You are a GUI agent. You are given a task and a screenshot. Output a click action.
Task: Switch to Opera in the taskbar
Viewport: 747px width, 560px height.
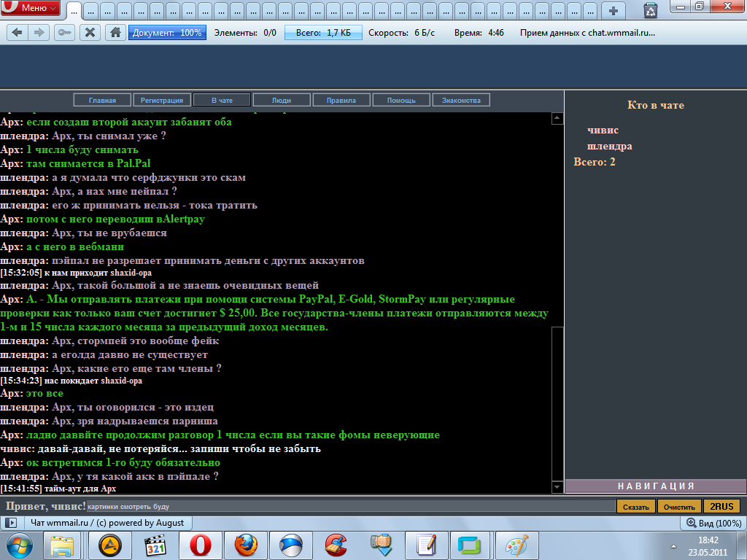point(201,545)
